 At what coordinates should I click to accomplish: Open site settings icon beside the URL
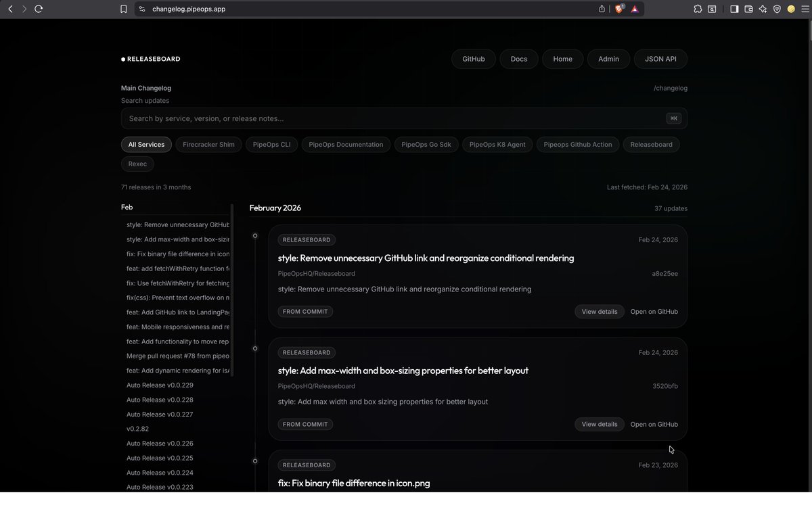[141, 9]
